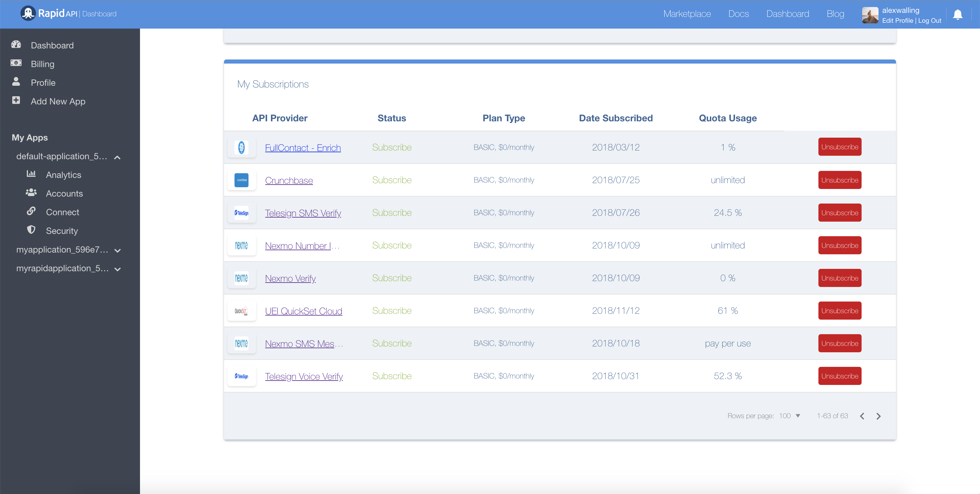The width and height of the screenshot is (980, 494).
Task: Expand the myapplication_596e7 app
Action: pyautogui.click(x=118, y=250)
